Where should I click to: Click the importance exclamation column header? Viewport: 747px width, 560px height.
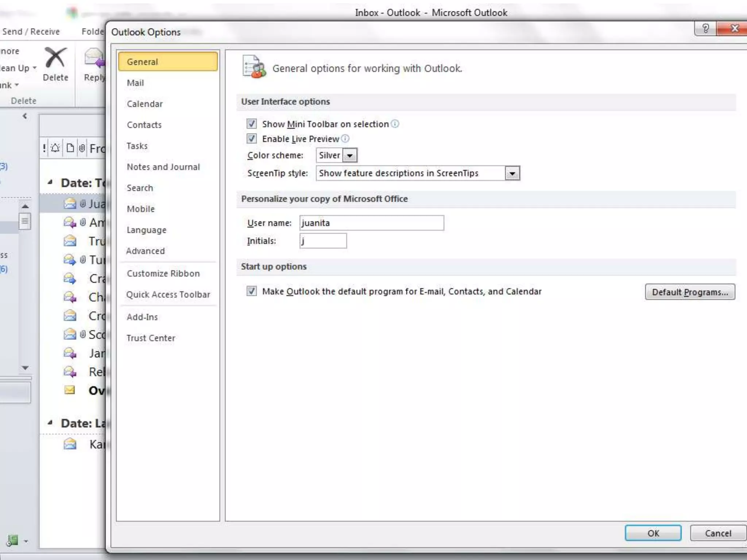coord(44,148)
